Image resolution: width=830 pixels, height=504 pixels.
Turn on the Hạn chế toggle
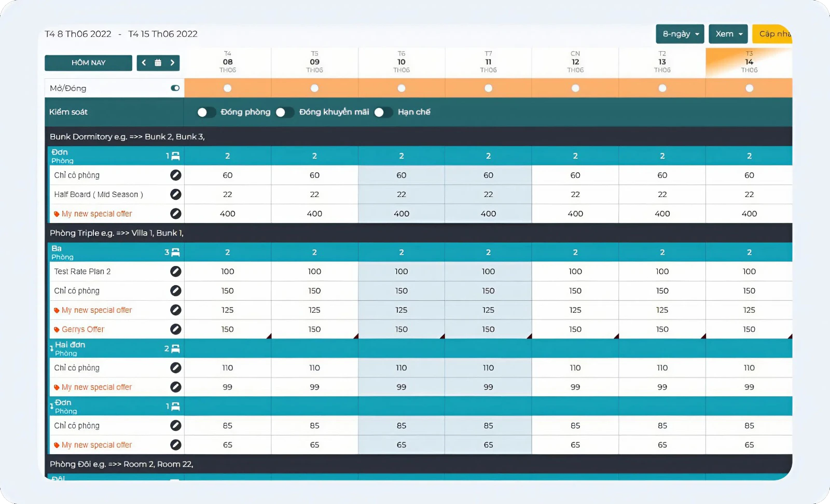tap(383, 113)
